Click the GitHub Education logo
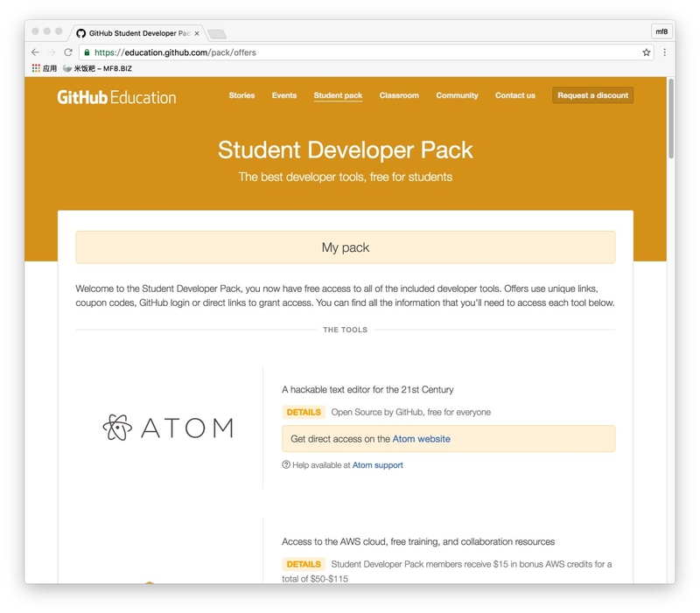Image resolution: width=700 pixels, height=613 pixels. 116,97
